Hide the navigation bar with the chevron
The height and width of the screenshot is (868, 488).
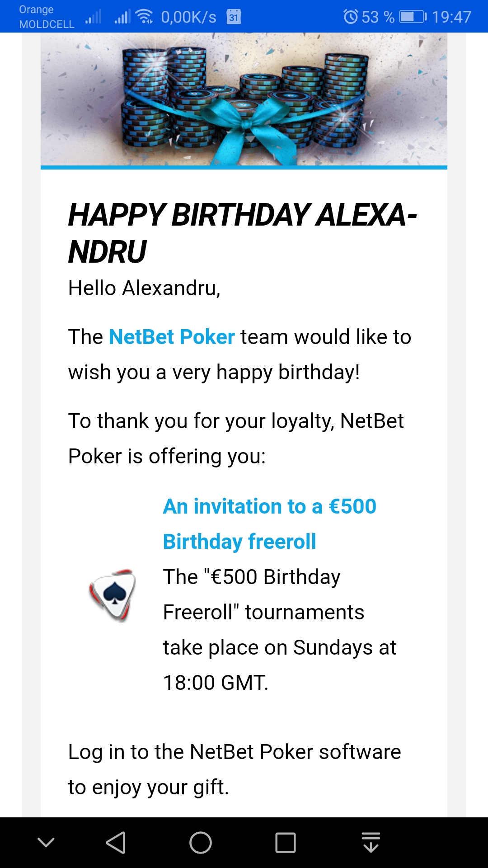46,842
